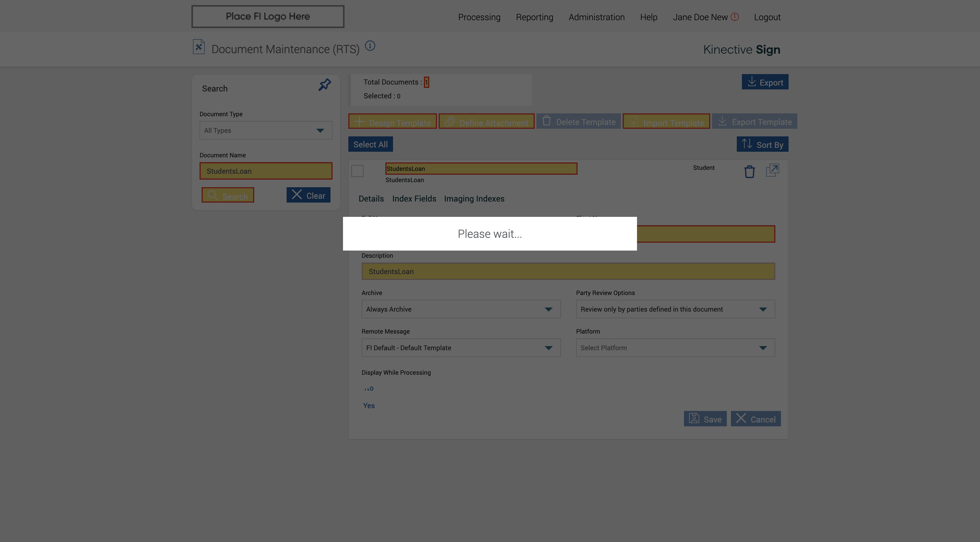Open StudentsLoan document in new window icon
Screen dimensions: 980x542
pyautogui.click(x=772, y=170)
